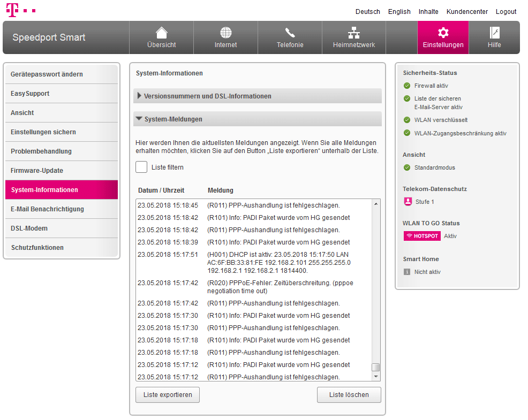
Task: Open Übersicht home icon
Action: coord(161,33)
